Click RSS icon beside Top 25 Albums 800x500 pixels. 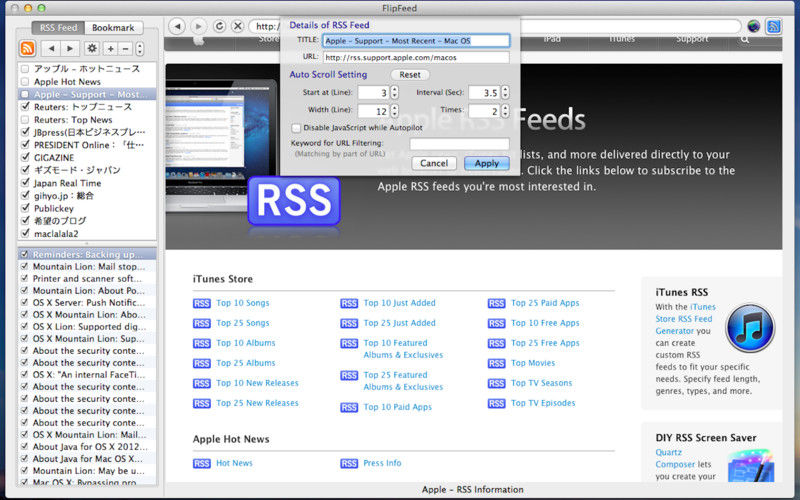coord(202,363)
